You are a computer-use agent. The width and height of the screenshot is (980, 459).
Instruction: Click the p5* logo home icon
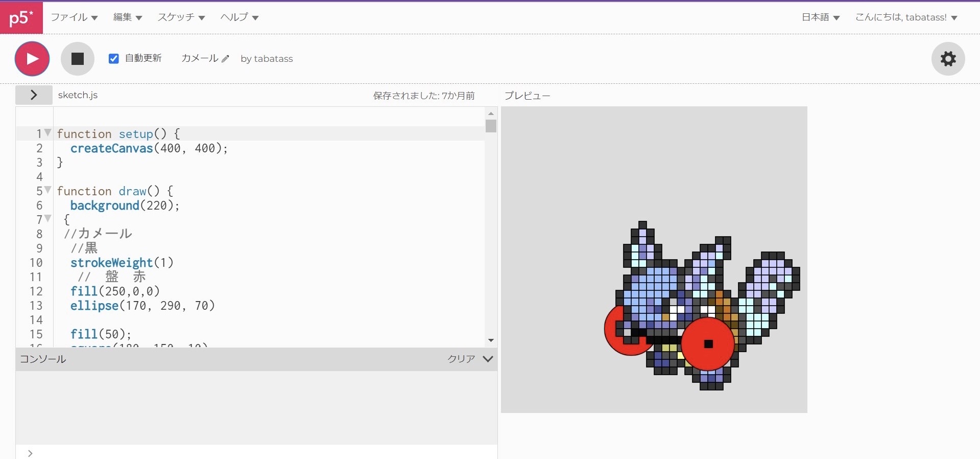21,18
